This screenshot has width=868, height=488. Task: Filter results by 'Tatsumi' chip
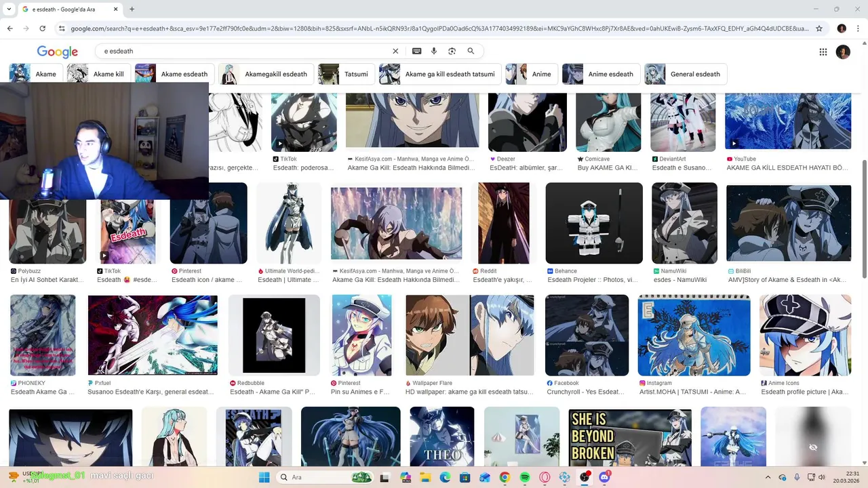pos(347,74)
